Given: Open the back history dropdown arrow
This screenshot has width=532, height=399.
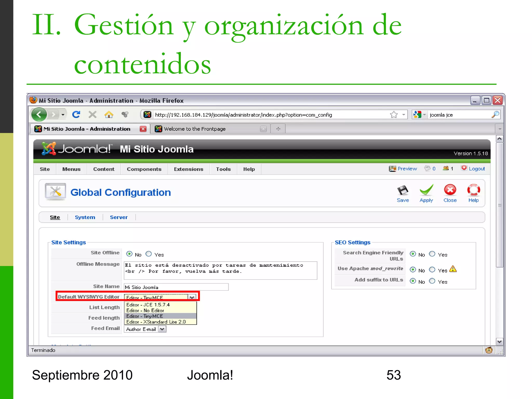Looking at the screenshot, I should [63, 115].
